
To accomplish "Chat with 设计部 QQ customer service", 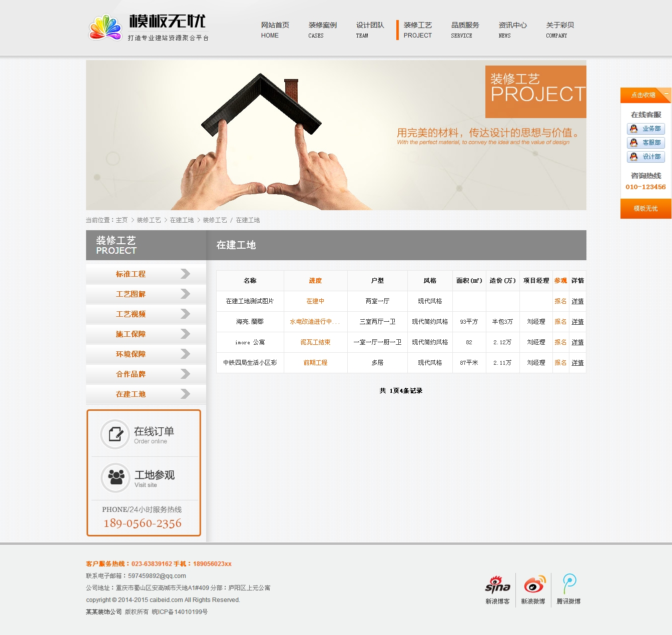I will point(645,157).
